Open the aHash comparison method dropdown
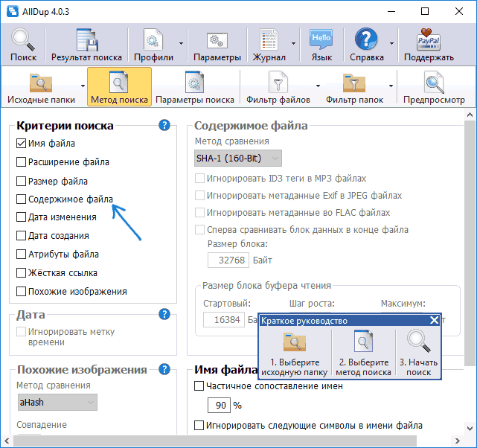The height and width of the screenshot is (448, 477). point(57,403)
